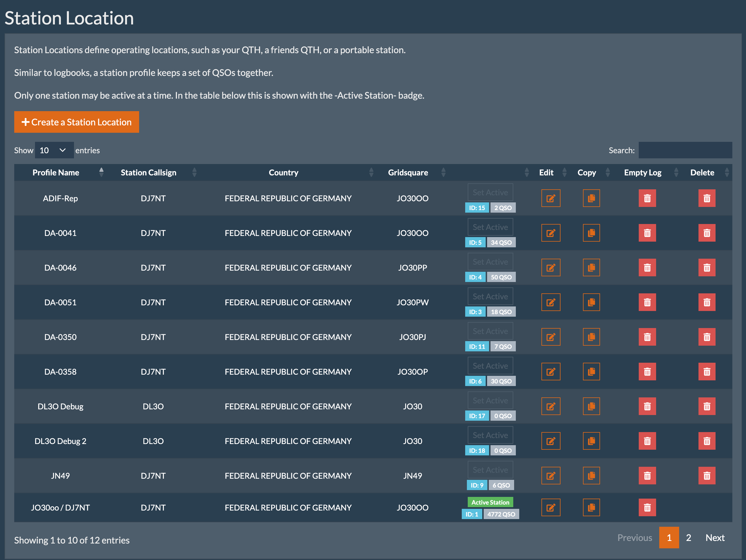Viewport: 746px width, 560px height.
Task: Click the Search input field
Action: (685, 150)
